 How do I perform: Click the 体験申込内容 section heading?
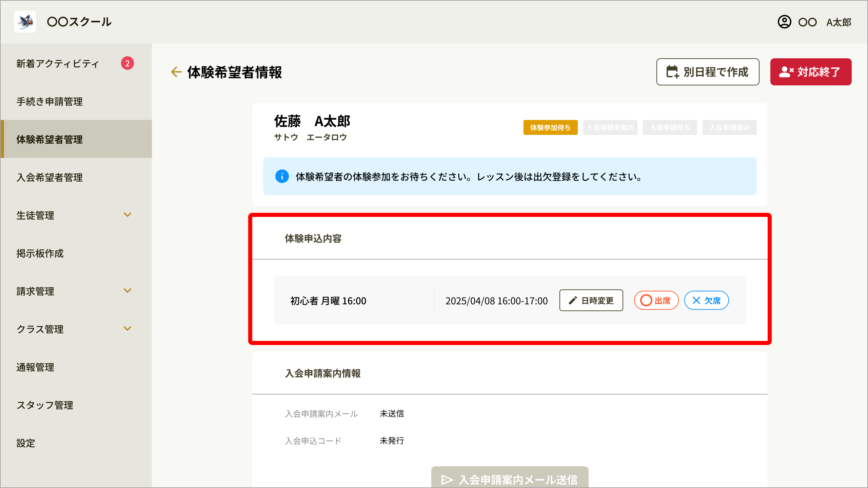(313, 239)
